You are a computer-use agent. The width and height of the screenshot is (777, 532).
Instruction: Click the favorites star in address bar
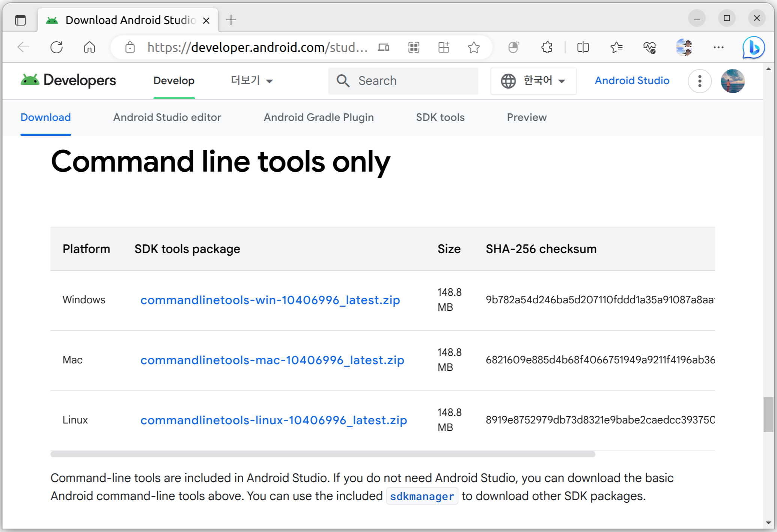(474, 48)
